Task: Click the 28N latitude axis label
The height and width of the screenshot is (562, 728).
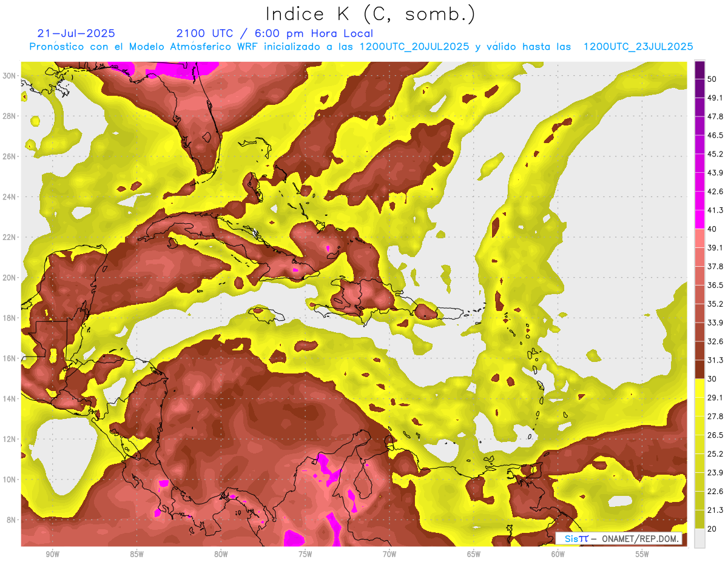Action: coord(10,116)
